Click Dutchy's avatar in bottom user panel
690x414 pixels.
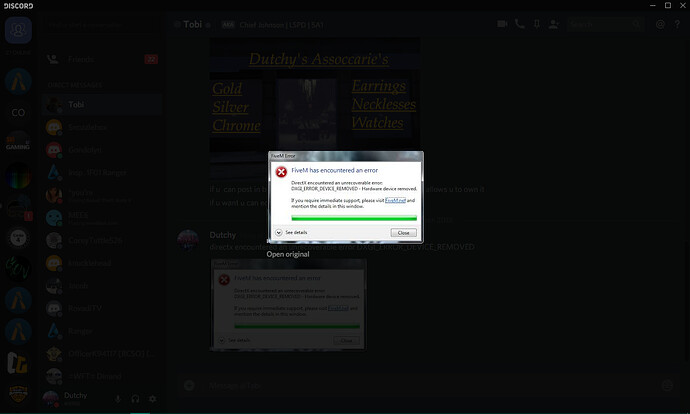pyautogui.click(x=51, y=399)
